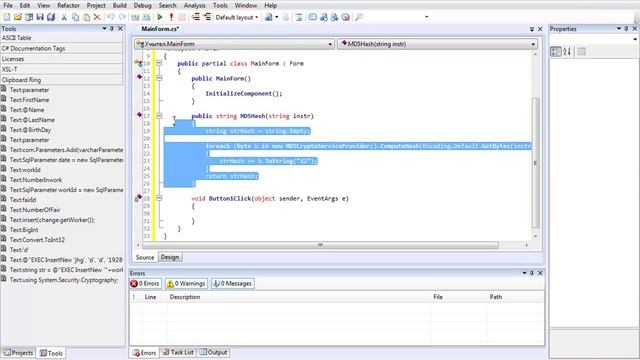Select clipboard item using System.Security.Cryptography

click(64, 280)
